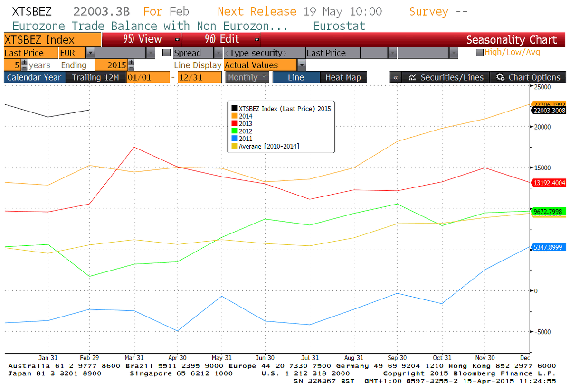Viewport: 570px width, 392px height.
Task: Click the Jun 30 axis label
Action: [x=265, y=358]
